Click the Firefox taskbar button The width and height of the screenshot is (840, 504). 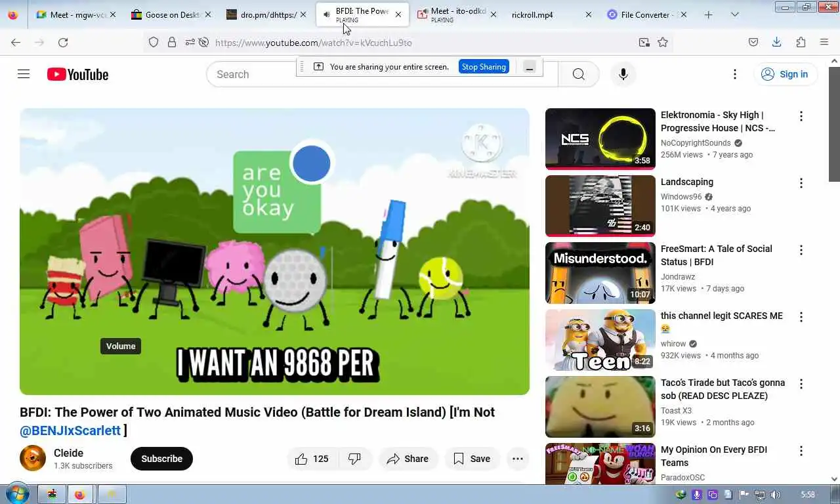(x=81, y=494)
